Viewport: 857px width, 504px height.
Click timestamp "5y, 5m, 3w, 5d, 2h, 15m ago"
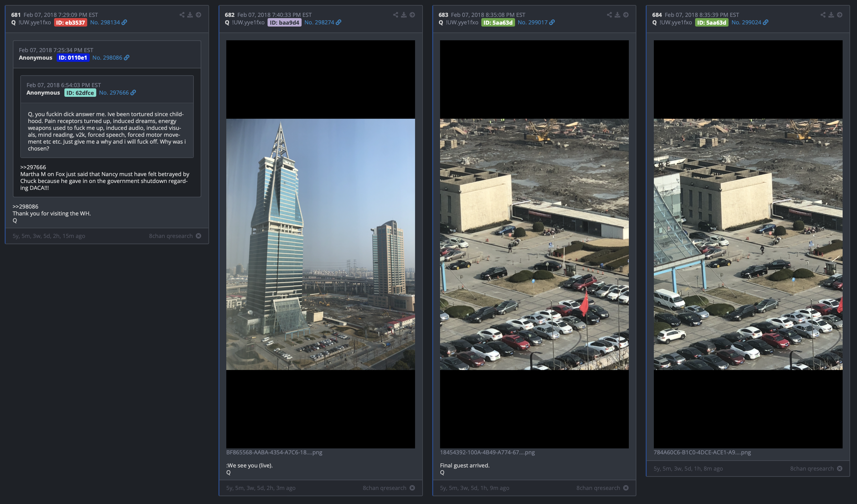pyautogui.click(x=49, y=236)
